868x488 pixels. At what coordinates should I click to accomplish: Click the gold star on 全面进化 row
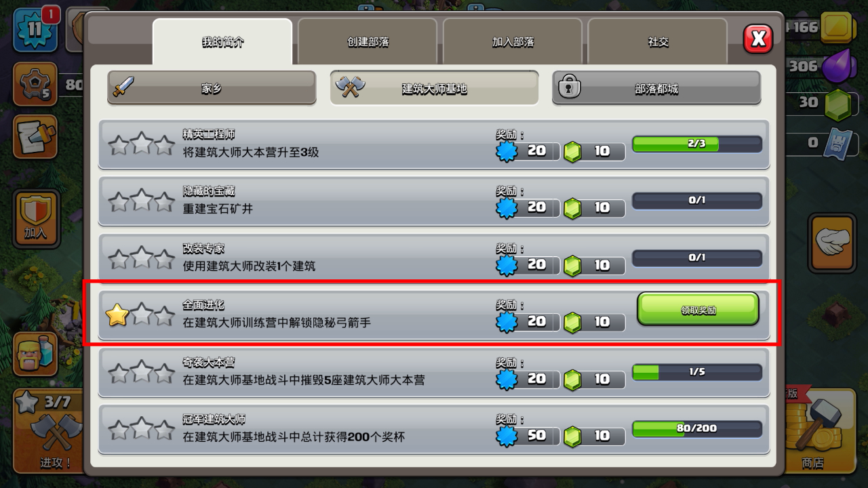tap(118, 316)
